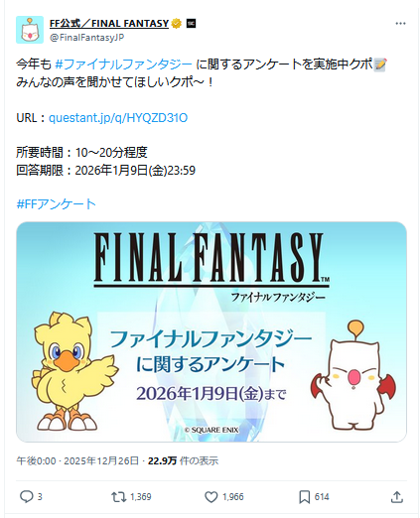Click the 22.9万 view count
420x518 pixels.
tap(162, 460)
